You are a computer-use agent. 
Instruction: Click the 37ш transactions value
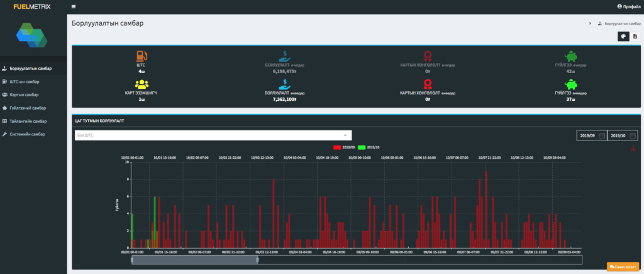570,99
